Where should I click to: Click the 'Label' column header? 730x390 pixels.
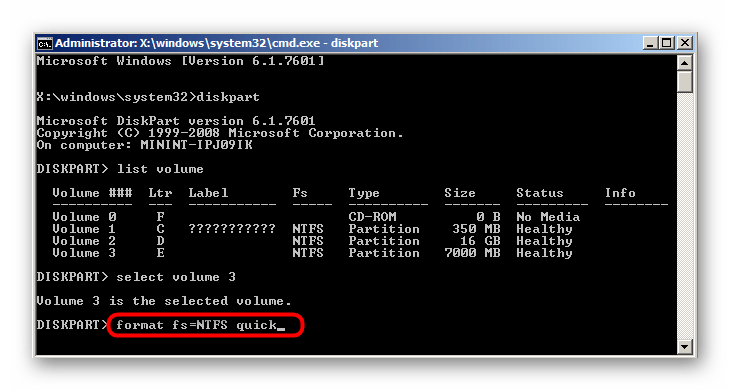tap(208, 193)
